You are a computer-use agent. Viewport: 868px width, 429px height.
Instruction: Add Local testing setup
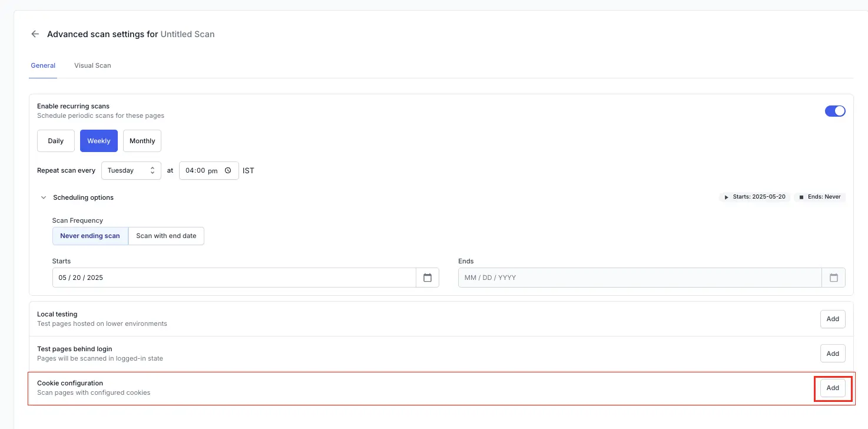(833, 319)
